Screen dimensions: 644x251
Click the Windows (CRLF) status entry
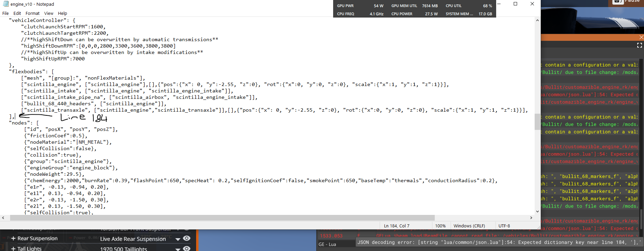[469, 226]
